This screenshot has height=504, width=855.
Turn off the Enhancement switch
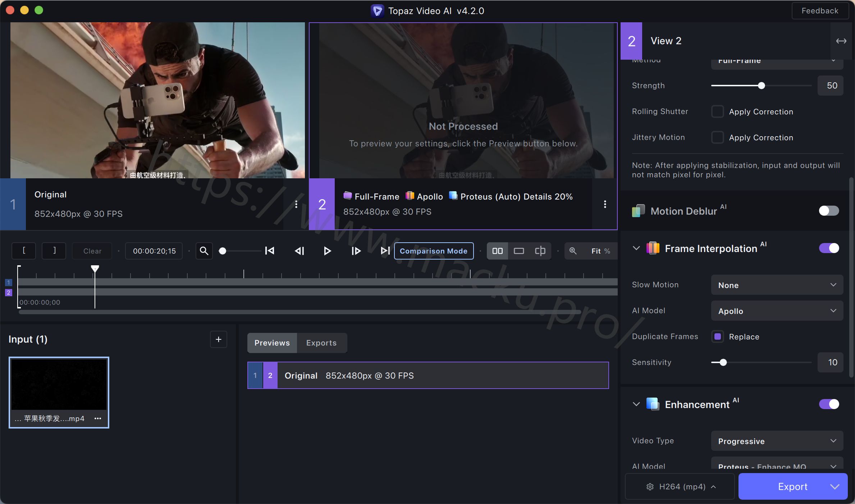[x=829, y=404]
